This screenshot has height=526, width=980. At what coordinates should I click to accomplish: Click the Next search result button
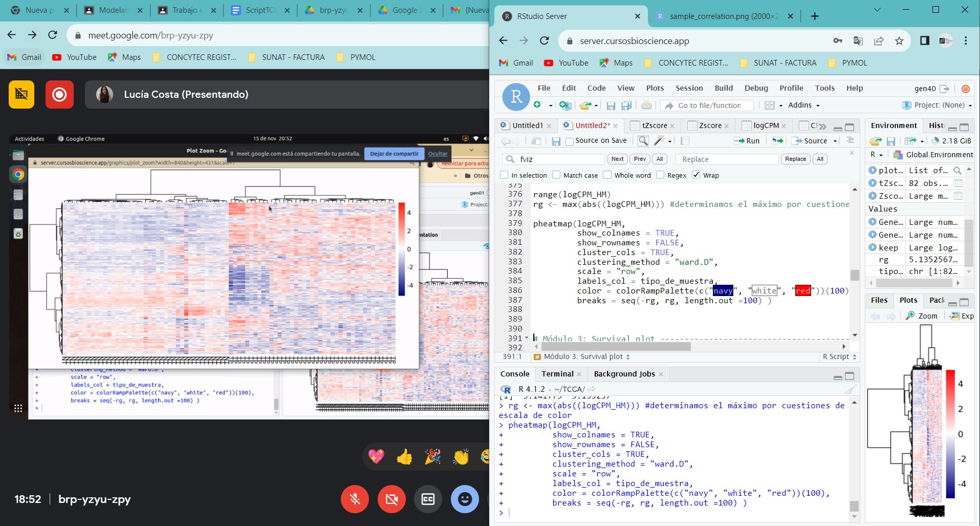click(617, 159)
